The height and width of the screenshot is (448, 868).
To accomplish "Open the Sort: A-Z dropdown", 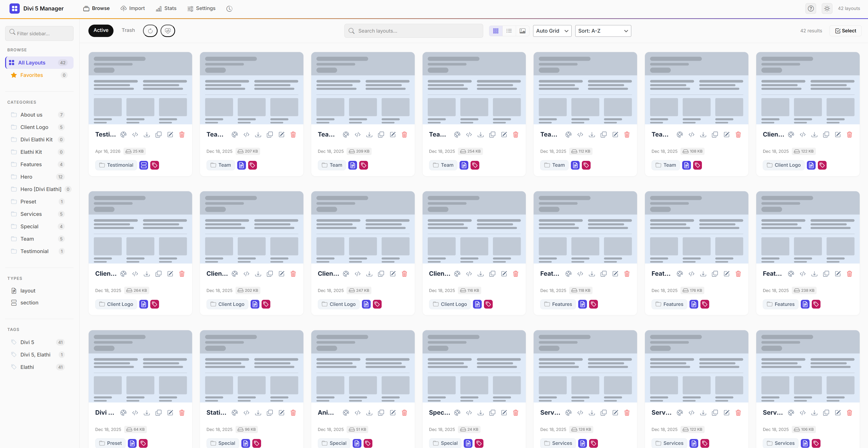I will click(x=603, y=31).
